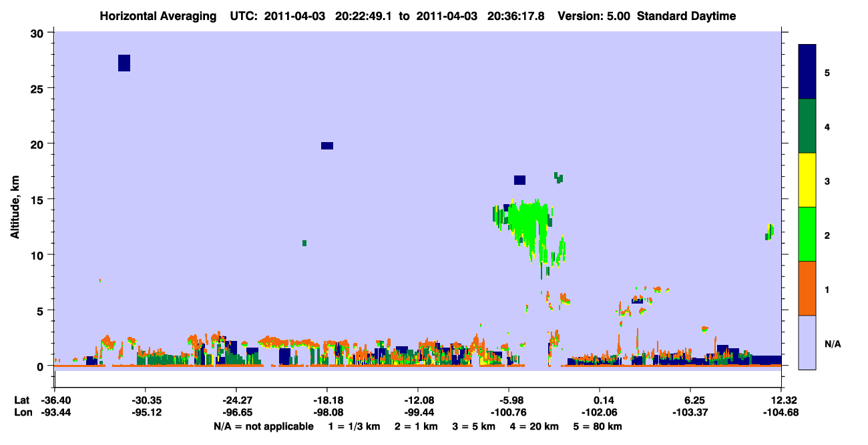Image resolution: width=868 pixels, height=445 pixels.
Task: Click the longitude value -102.06
Action: (x=600, y=412)
